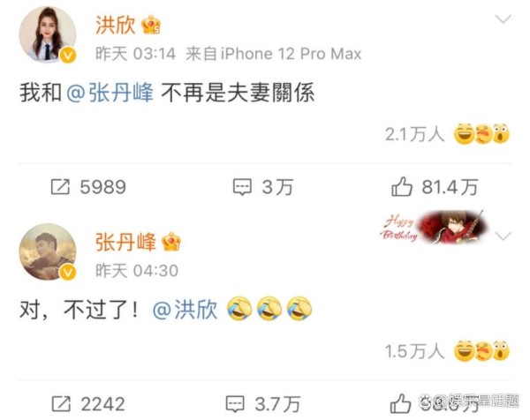Open the @洪欣 mention in second post
530x420 pixels.
(185, 310)
